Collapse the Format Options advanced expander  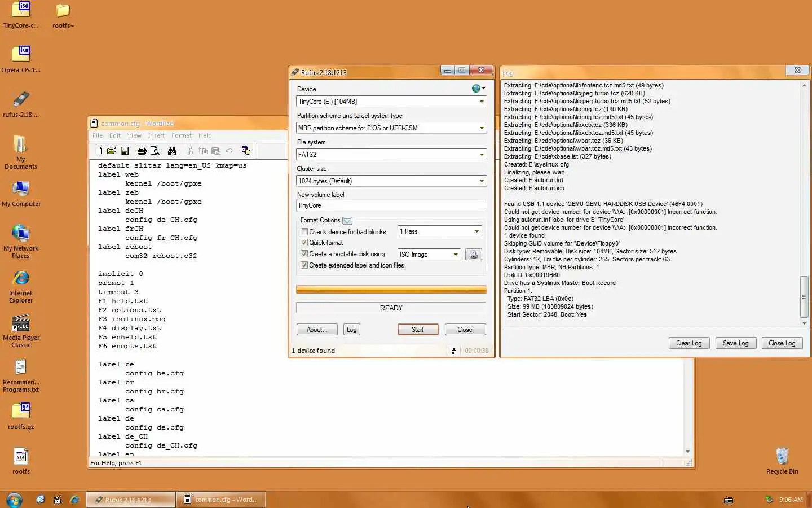click(x=347, y=221)
